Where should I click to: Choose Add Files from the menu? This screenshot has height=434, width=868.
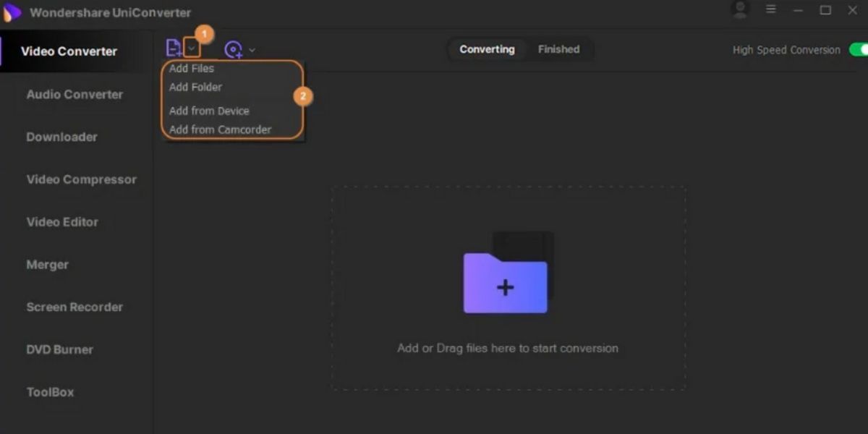tap(192, 69)
